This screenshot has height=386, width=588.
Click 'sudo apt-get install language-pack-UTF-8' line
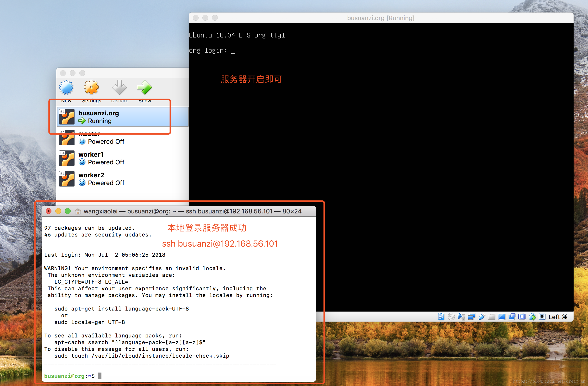click(122, 309)
